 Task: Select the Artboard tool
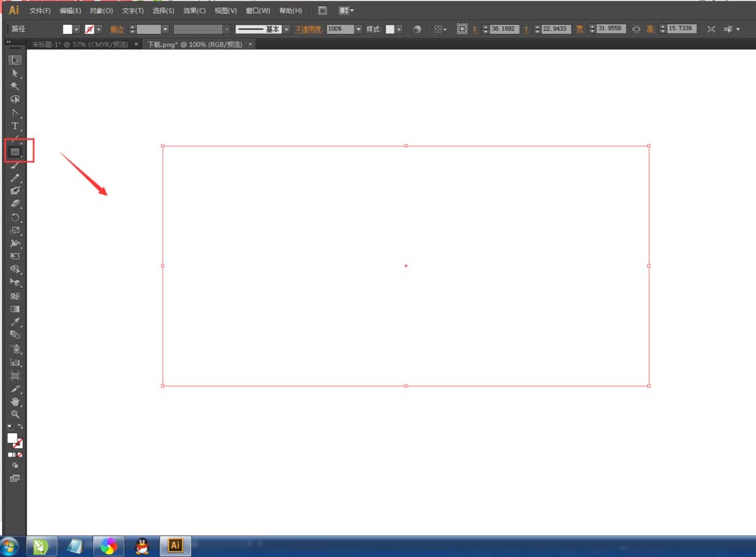[15, 376]
